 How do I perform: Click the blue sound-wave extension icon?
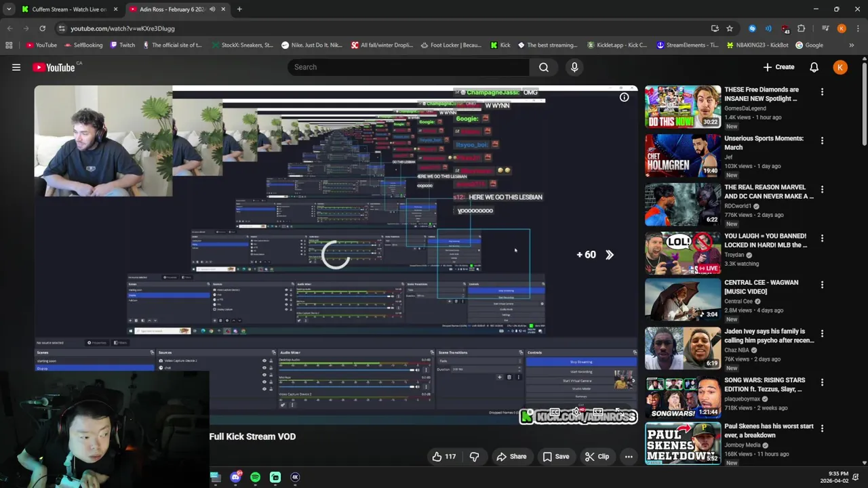tap(768, 28)
